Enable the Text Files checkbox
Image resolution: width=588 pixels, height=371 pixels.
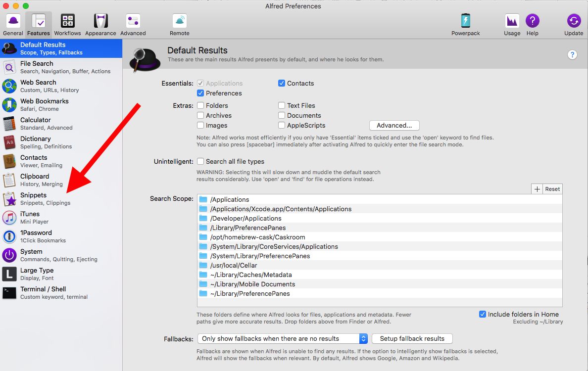click(282, 105)
